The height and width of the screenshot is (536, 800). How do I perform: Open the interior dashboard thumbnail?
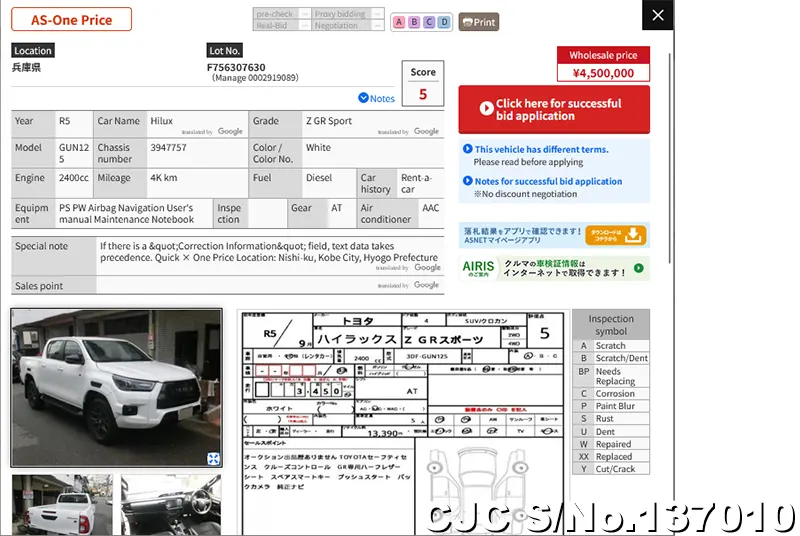coord(171,505)
